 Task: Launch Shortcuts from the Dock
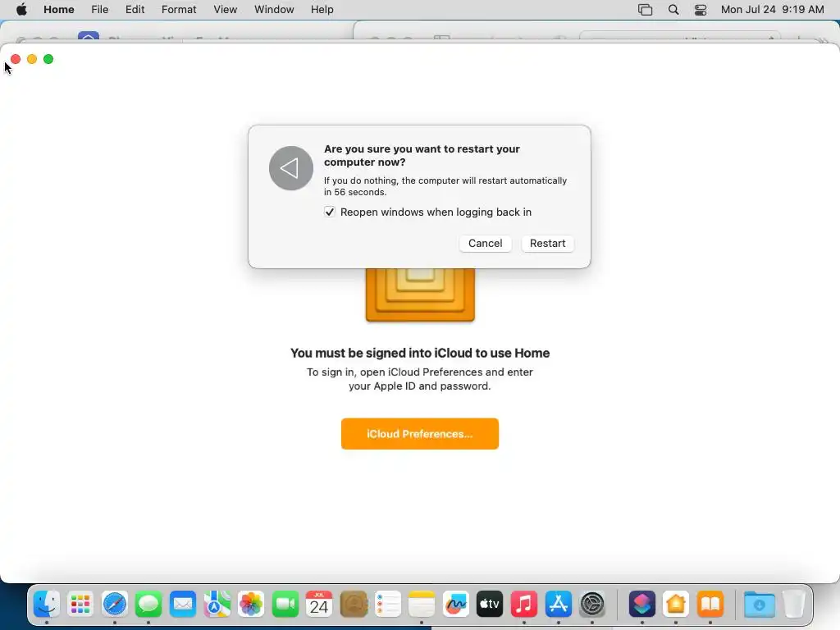[641, 605]
